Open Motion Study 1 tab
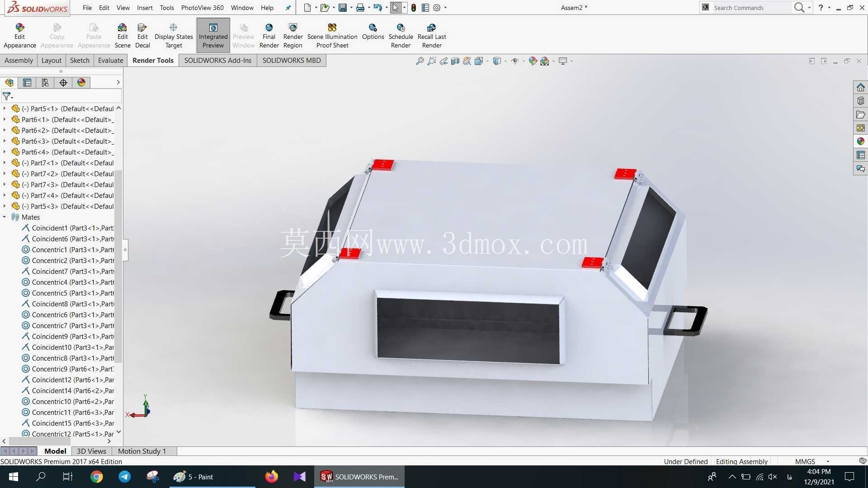 (142, 451)
